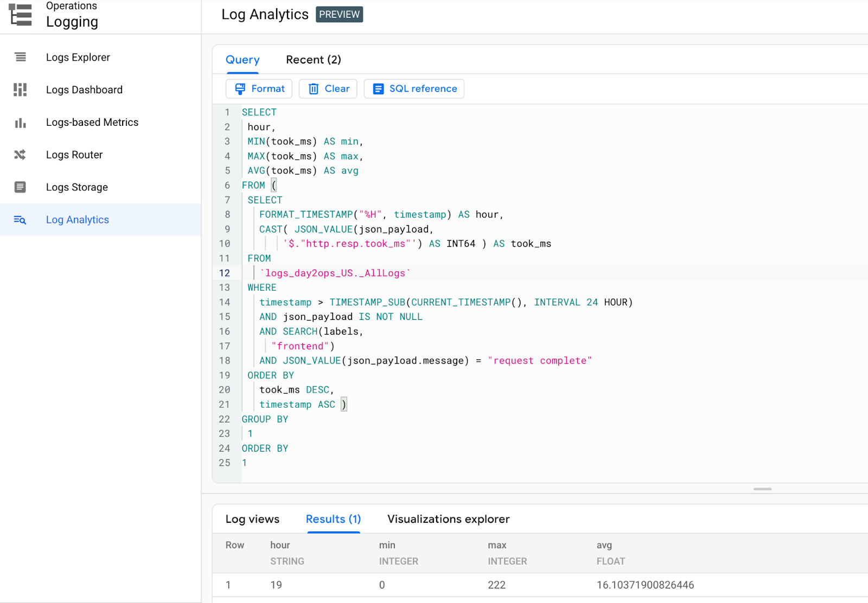868x603 pixels.
Task: Select Log Analytics in sidebar
Action: click(100, 220)
